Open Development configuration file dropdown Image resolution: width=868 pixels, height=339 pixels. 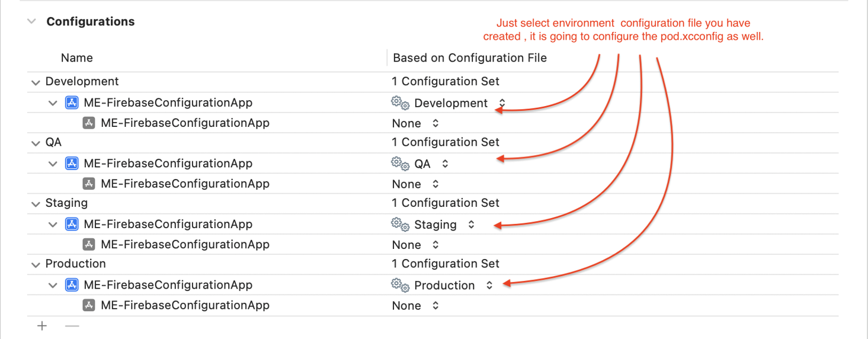[502, 103]
